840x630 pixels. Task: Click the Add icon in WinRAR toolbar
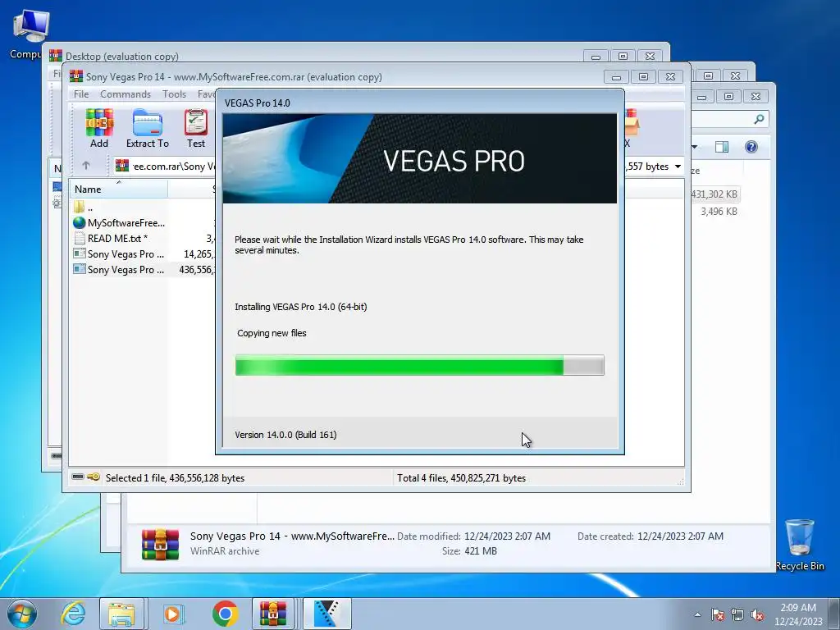tap(99, 128)
